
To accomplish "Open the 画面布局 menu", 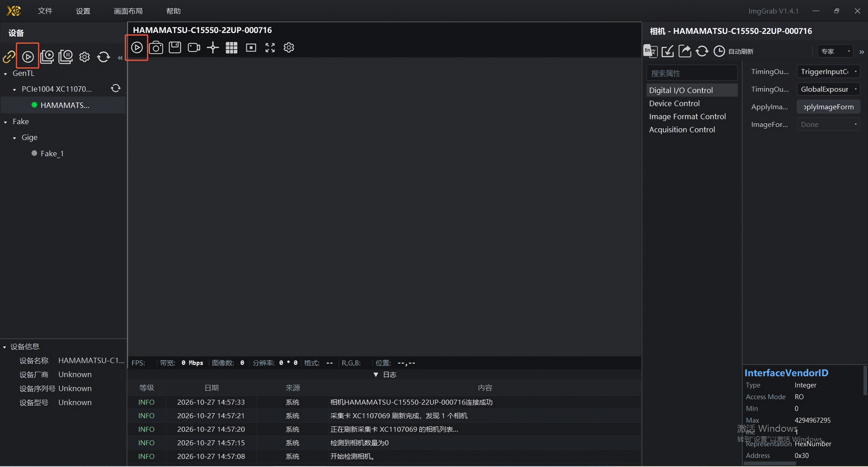I will (x=128, y=11).
